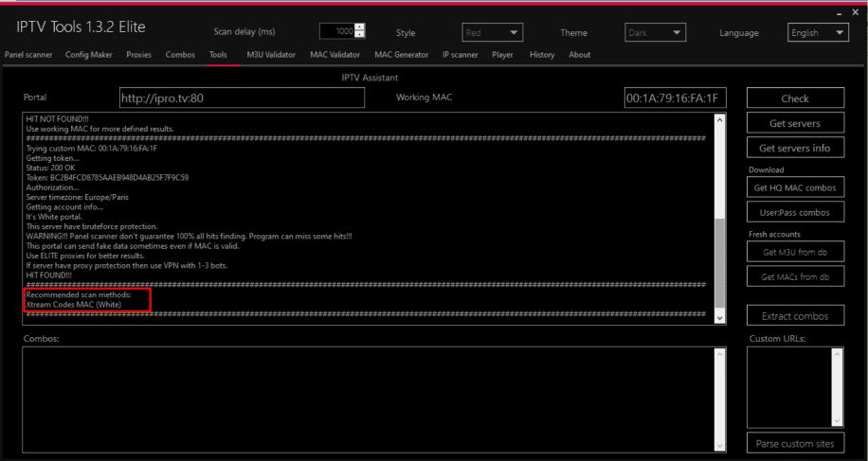Increase scan delay with spinner up arrow

tap(360, 28)
